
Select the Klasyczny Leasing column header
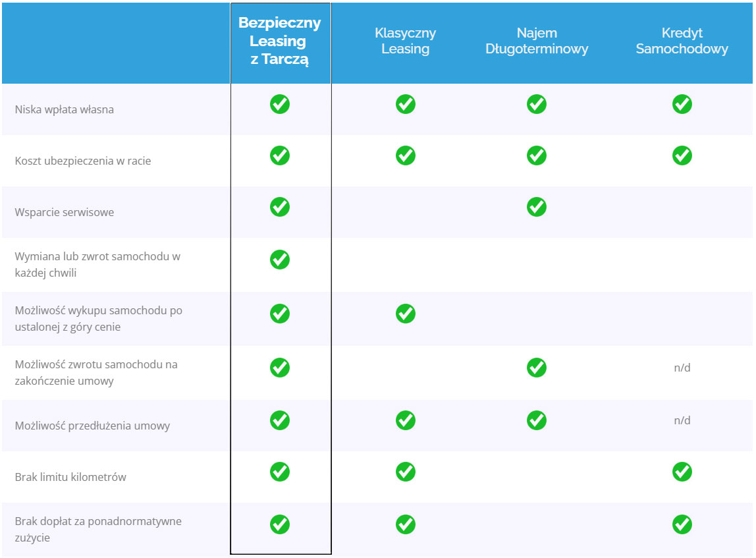406,41
